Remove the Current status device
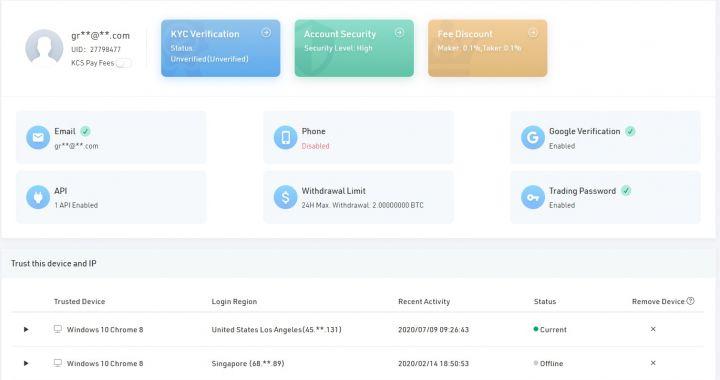This screenshot has height=380, width=720. [x=653, y=329]
